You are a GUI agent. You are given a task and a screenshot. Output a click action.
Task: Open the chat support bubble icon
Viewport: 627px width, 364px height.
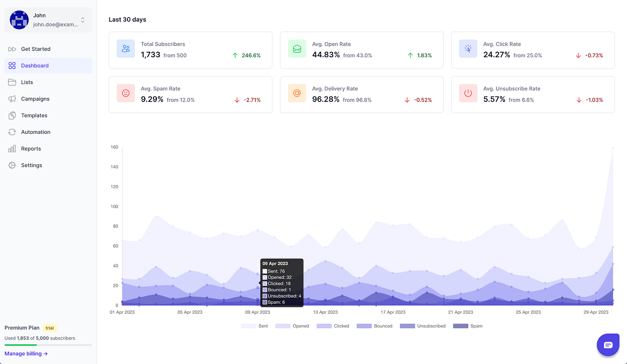click(608, 345)
